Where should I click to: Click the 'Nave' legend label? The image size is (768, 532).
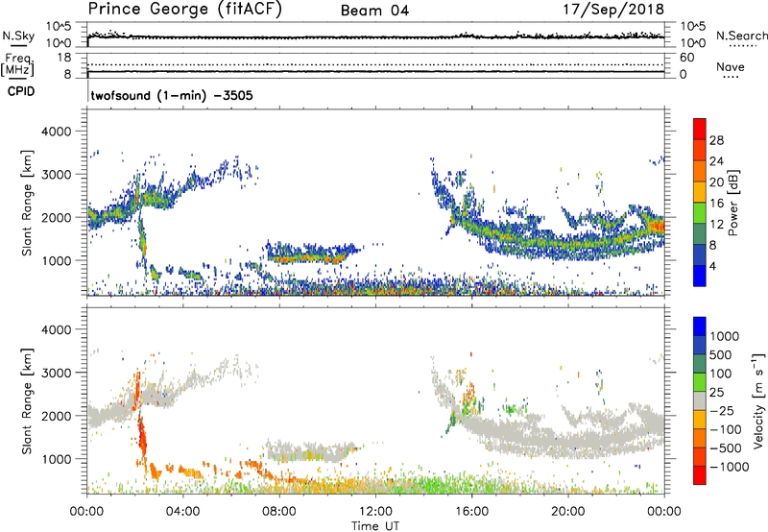point(731,66)
